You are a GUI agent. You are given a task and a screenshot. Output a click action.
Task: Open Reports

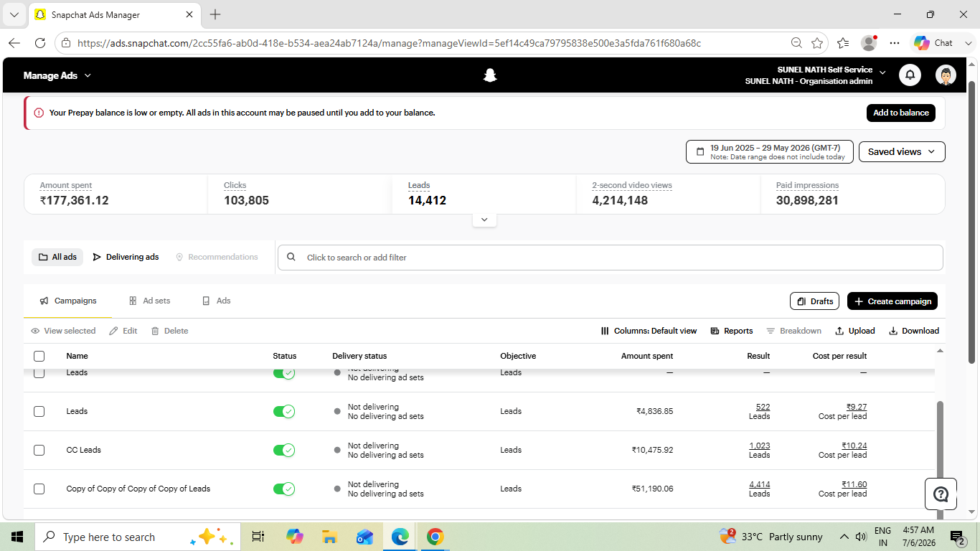click(x=732, y=331)
